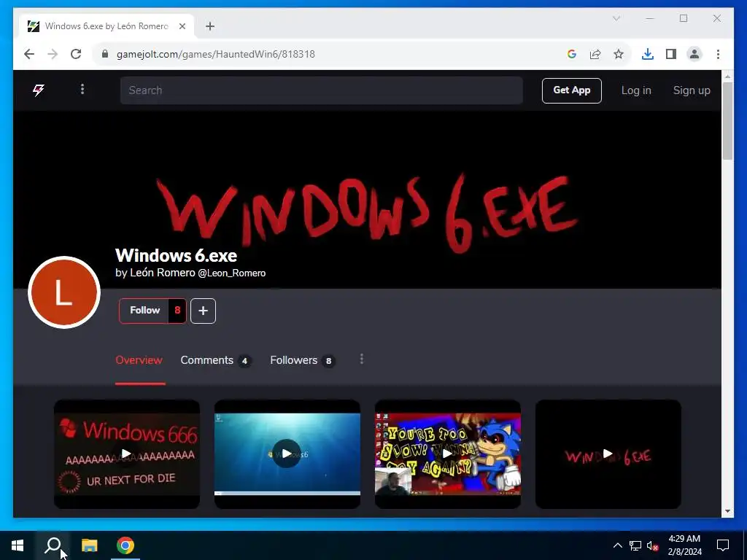Open the Windows taskbar search
The image size is (747, 560).
[53, 545]
